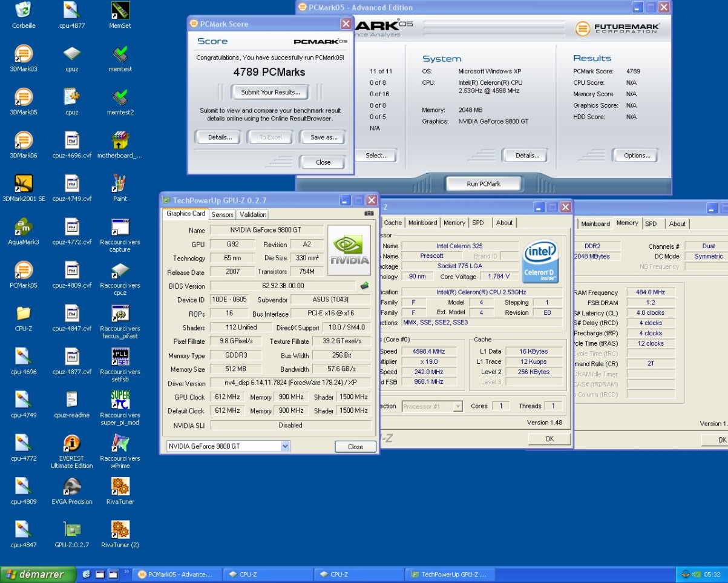This screenshot has width=728, height=583.
Task: Launch memtest2 desktop icon
Action: pos(120,97)
